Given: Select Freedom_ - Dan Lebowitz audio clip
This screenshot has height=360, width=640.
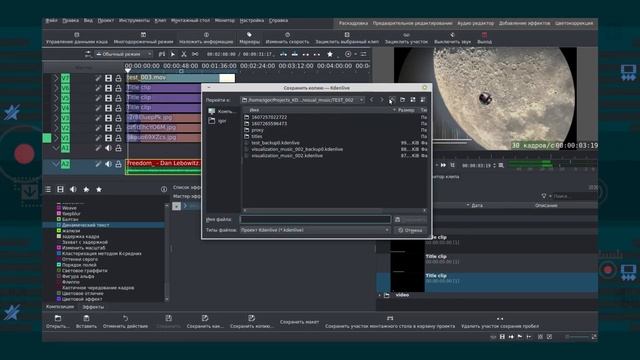Looking at the screenshot, I should tap(163, 167).
